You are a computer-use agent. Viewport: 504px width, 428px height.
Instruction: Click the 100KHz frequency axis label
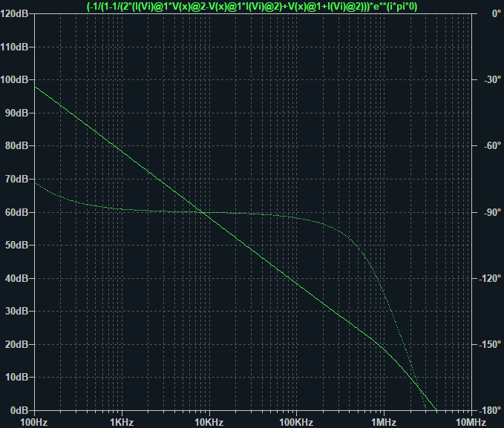coord(296,422)
